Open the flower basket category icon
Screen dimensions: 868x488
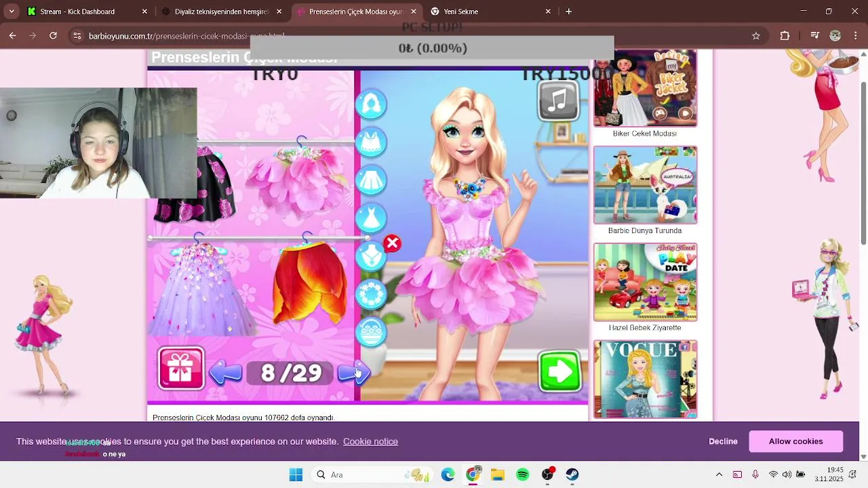click(x=371, y=332)
